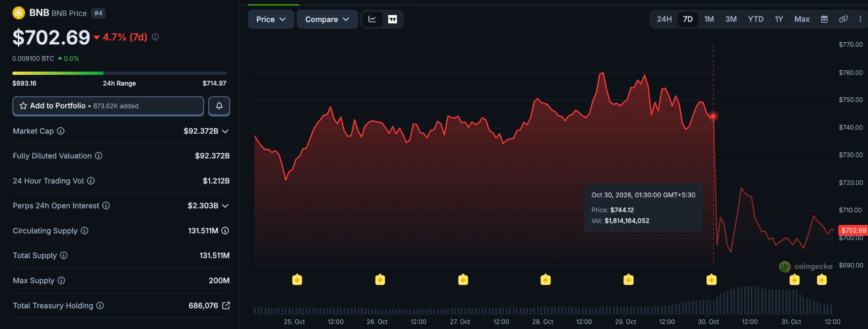Open price alert bell icon
The width and height of the screenshot is (868, 329).
pyautogui.click(x=219, y=106)
